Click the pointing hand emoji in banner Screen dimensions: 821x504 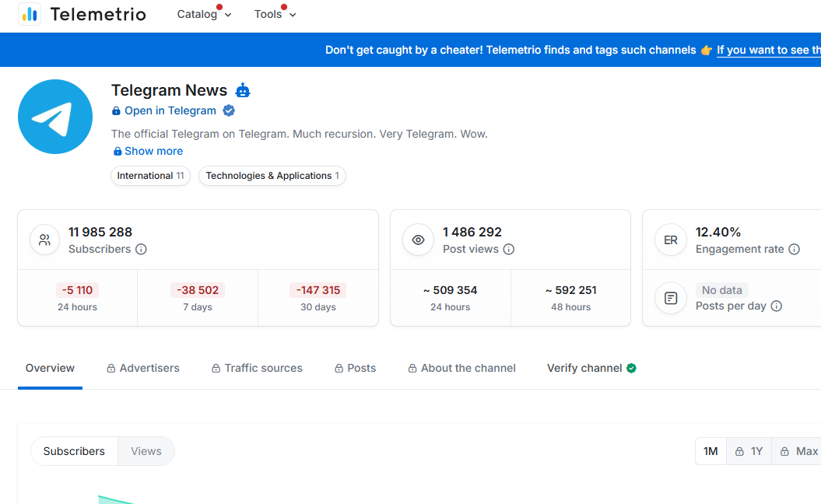(707, 51)
